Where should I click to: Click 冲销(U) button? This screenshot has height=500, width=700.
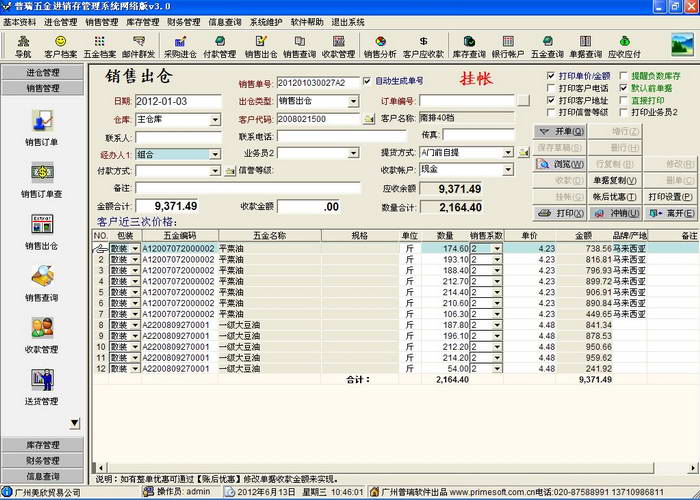click(615, 213)
